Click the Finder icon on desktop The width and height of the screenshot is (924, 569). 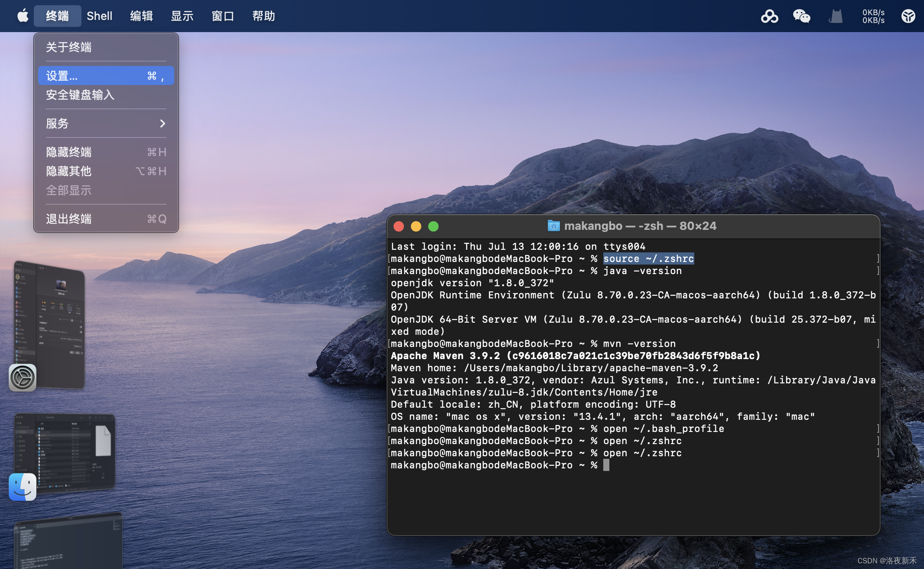point(23,487)
